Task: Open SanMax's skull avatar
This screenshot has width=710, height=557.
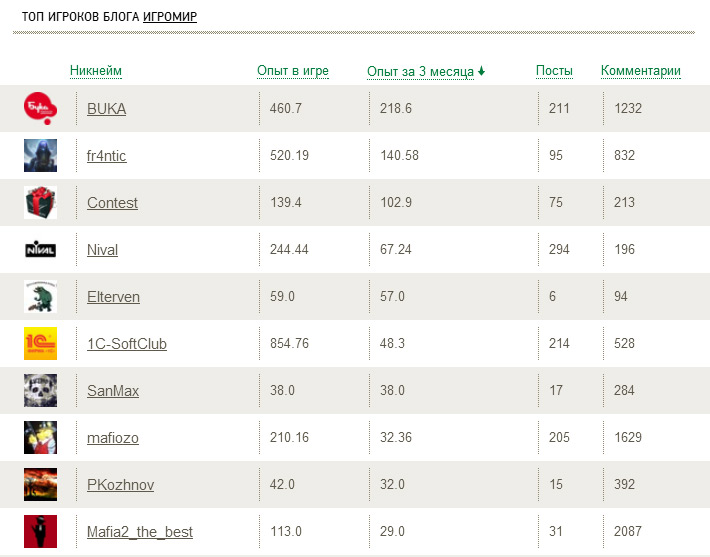Action: click(40, 390)
